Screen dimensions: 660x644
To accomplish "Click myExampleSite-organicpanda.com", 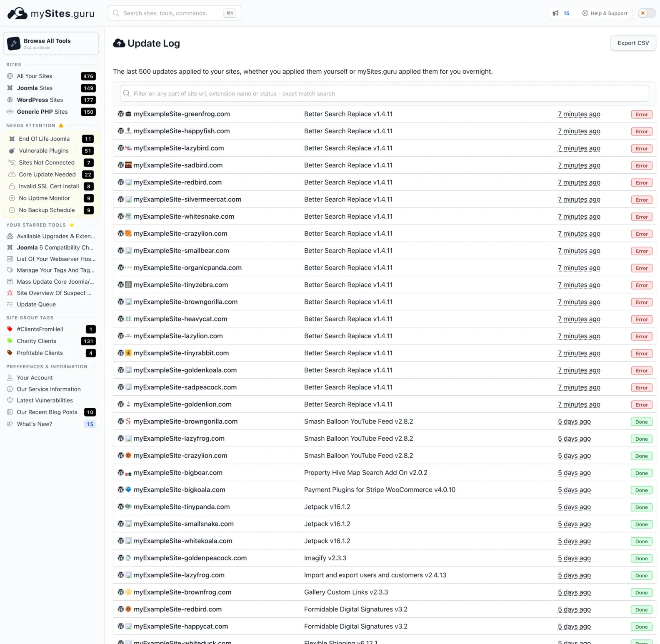I will point(187,267).
